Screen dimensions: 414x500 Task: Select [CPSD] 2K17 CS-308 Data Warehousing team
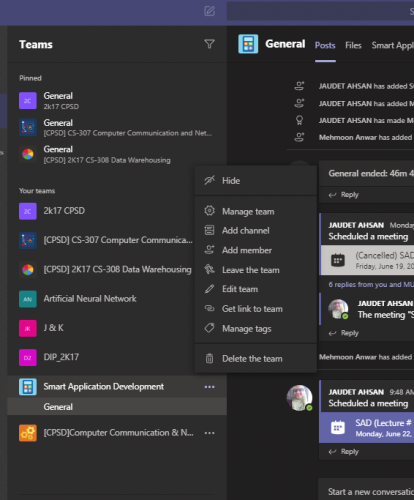point(117,269)
